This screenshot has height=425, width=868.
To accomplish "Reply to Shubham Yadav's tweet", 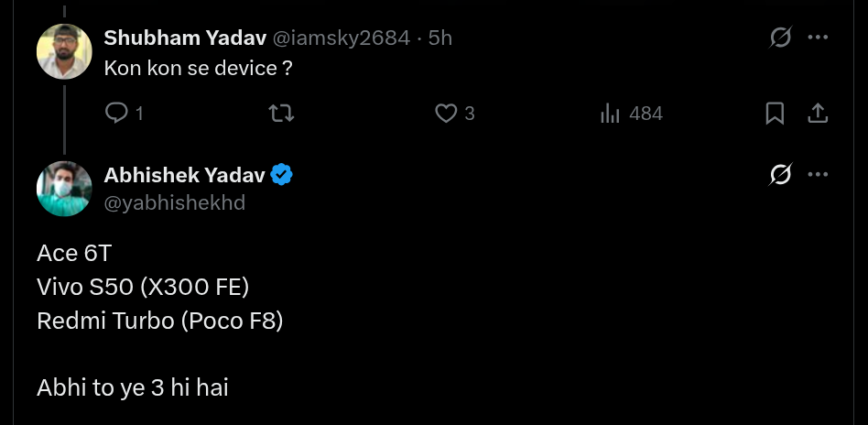I will coord(117,114).
